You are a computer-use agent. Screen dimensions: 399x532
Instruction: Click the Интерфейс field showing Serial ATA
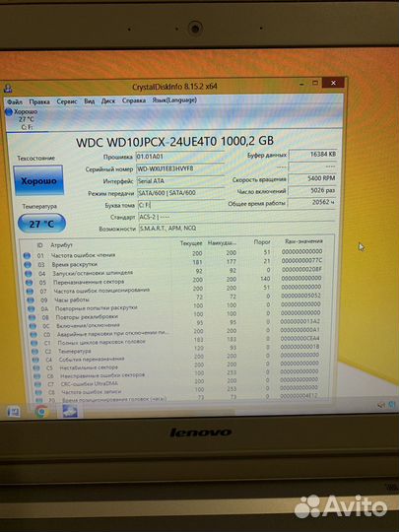(x=180, y=181)
